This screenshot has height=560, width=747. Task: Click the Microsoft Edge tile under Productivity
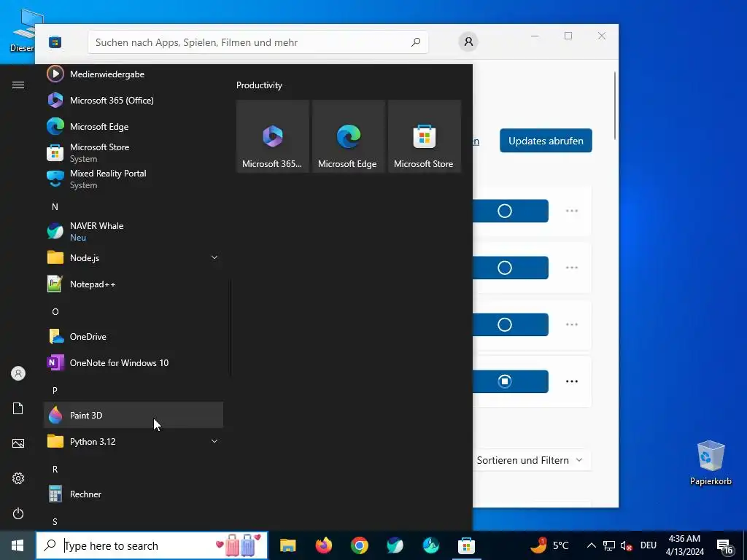pos(349,136)
